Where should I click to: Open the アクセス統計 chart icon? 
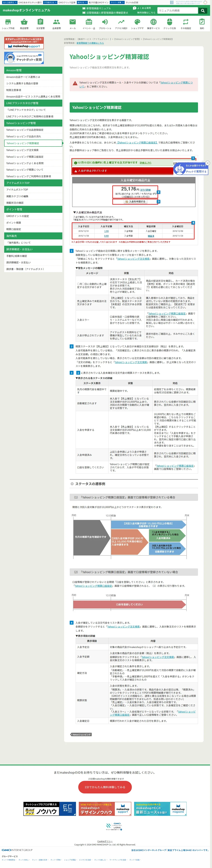coord(121,24)
